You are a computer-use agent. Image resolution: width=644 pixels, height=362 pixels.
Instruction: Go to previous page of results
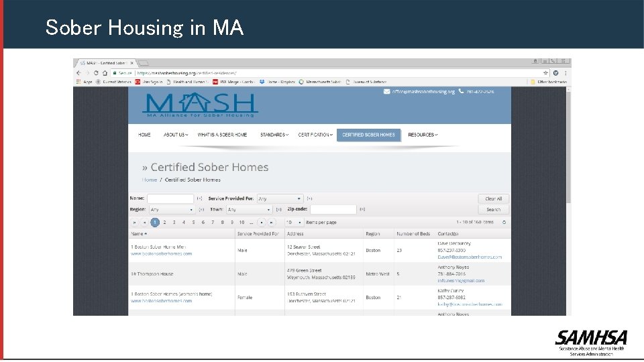(x=144, y=223)
